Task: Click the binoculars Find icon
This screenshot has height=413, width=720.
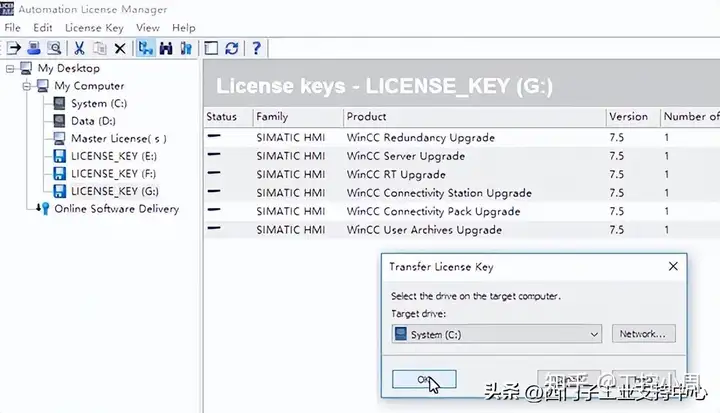Action: (x=166, y=48)
